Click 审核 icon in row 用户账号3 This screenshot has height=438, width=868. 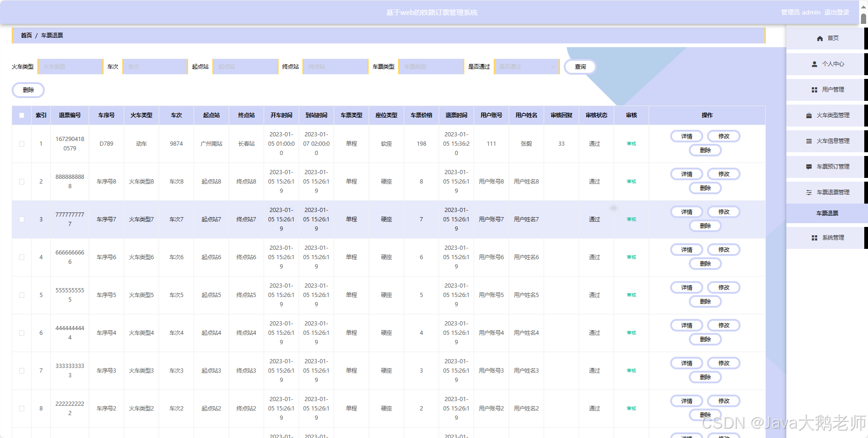click(x=631, y=371)
